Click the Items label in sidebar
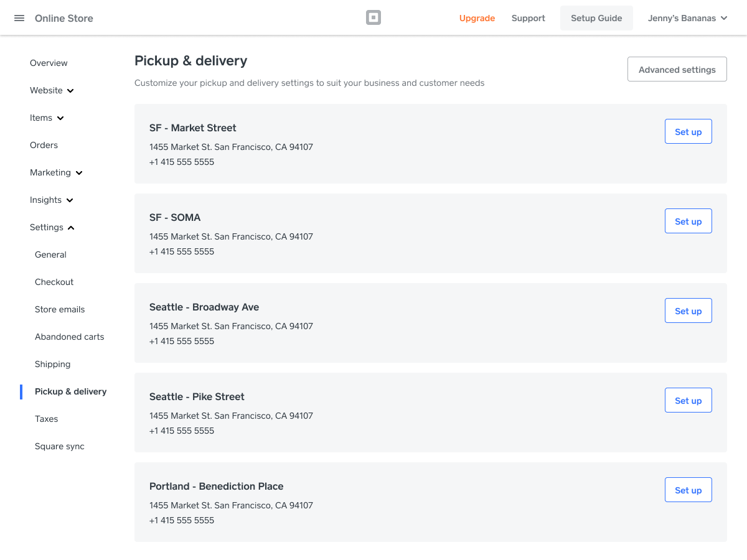The width and height of the screenshot is (747, 560). (41, 118)
